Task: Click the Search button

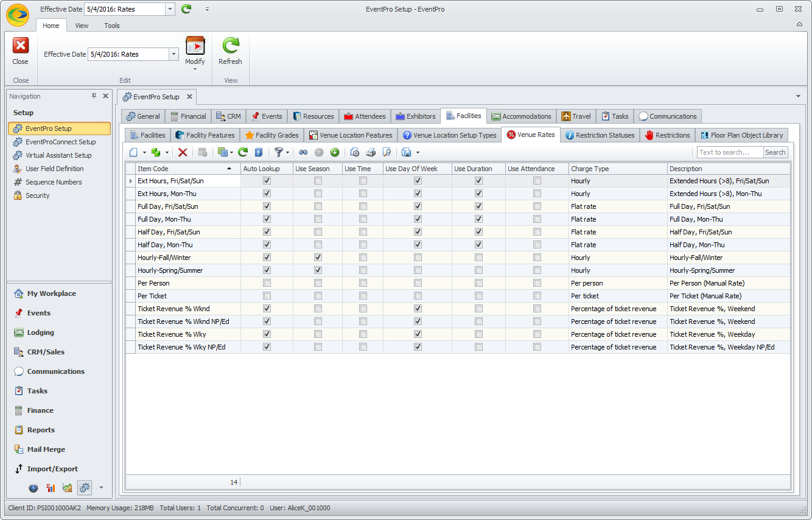Action: click(x=775, y=152)
